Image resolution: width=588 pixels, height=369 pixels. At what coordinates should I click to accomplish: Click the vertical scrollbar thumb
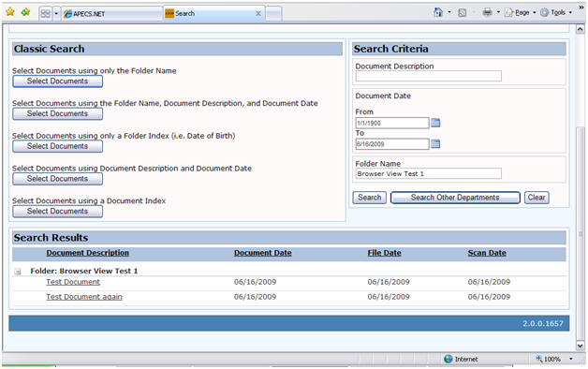(x=581, y=234)
